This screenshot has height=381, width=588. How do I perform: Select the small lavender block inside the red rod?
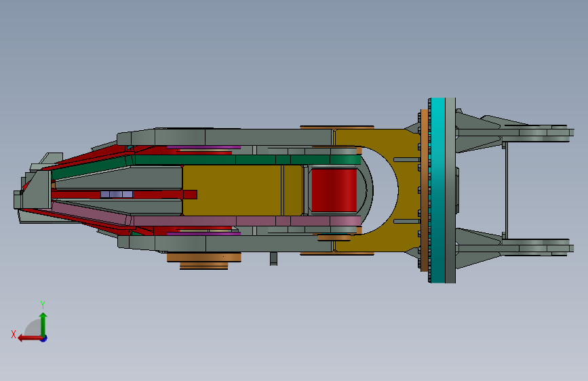(x=116, y=195)
